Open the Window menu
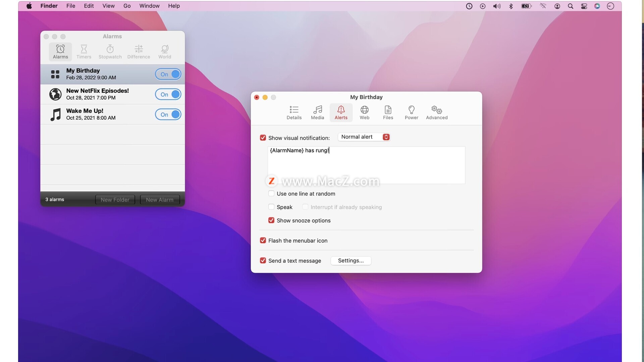644x362 pixels. click(x=150, y=6)
